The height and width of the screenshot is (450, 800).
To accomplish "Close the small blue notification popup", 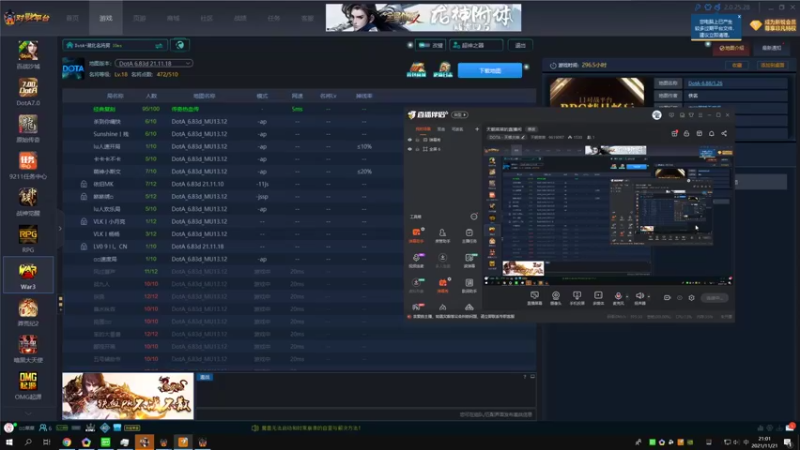I will [739, 17].
